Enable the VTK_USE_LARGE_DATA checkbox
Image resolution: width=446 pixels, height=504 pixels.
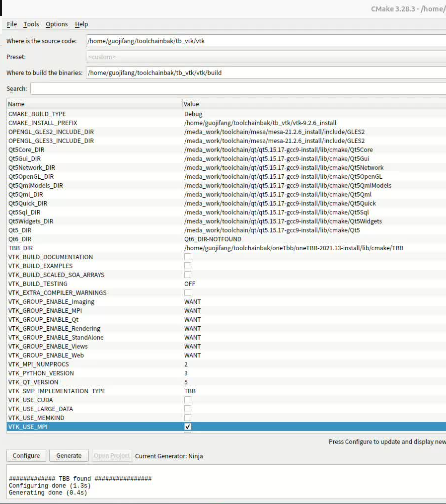[x=187, y=409]
